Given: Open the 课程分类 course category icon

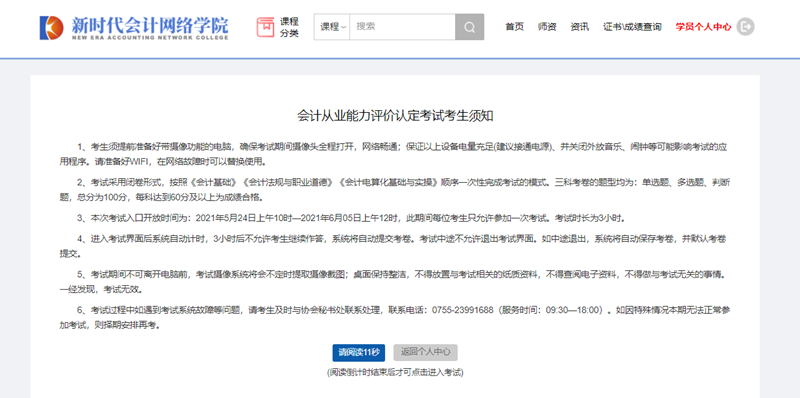Looking at the screenshot, I should pos(265,27).
